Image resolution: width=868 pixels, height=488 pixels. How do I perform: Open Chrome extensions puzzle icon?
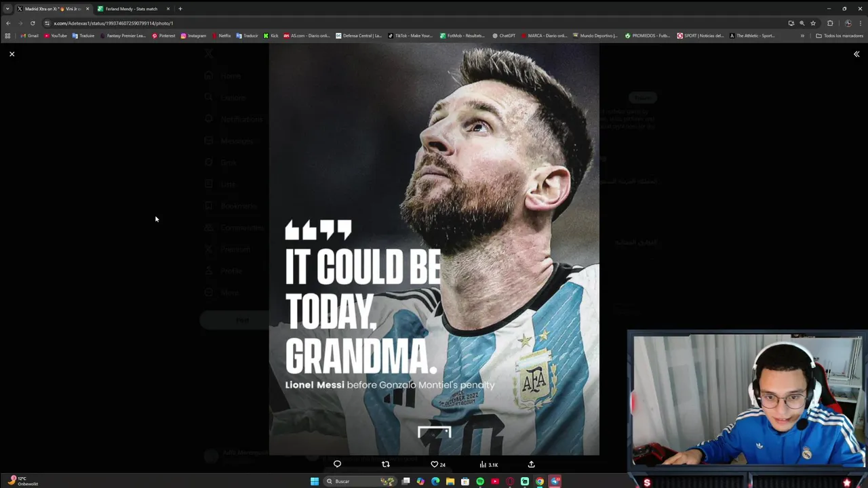point(830,23)
